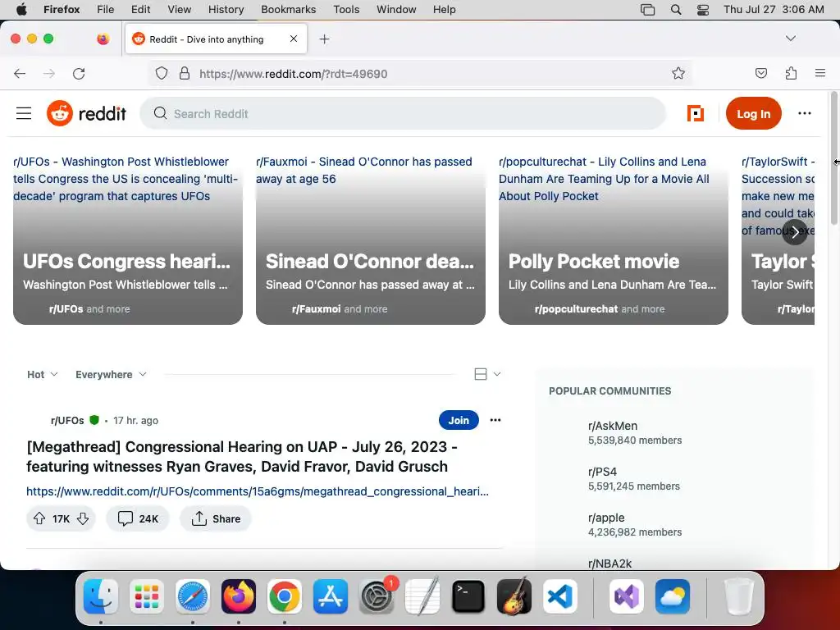Open Visual Studio Code from Dock

(x=559, y=596)
